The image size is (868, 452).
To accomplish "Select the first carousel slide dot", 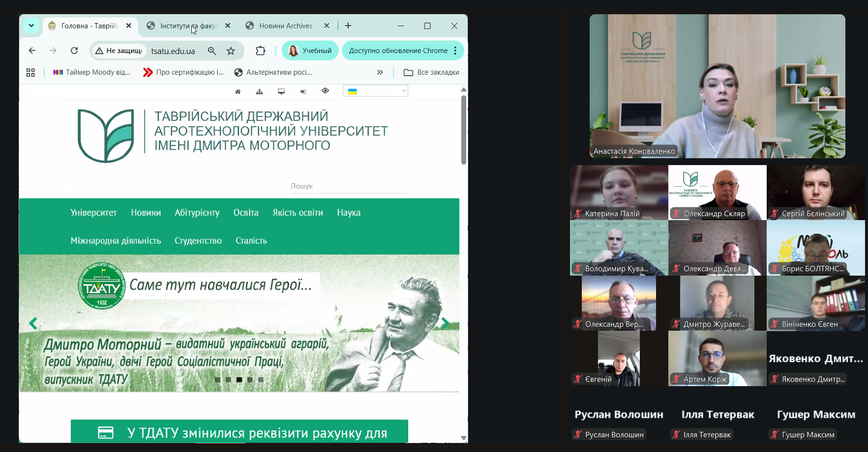I will (217, 380).
